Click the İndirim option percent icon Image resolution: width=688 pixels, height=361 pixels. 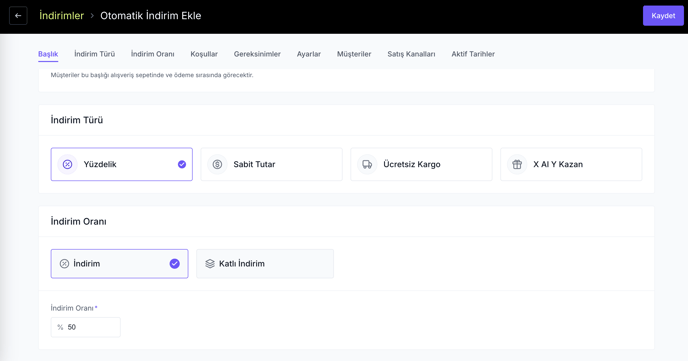[64, 264]
